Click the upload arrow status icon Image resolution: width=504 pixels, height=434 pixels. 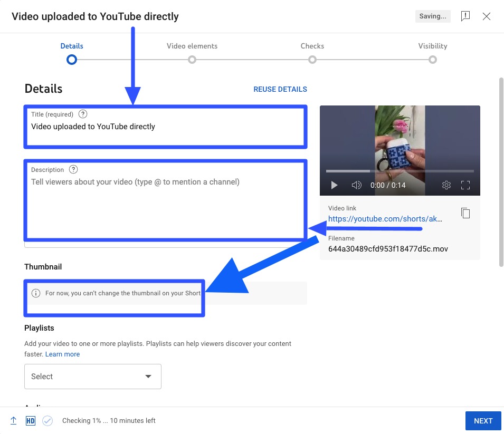pyautogui.click(x=13, y=420)
